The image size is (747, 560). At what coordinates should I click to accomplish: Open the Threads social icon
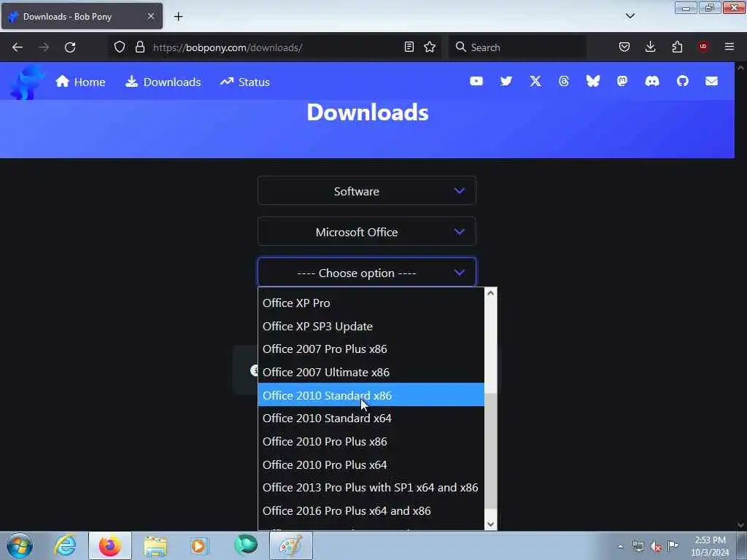point(564,82)
